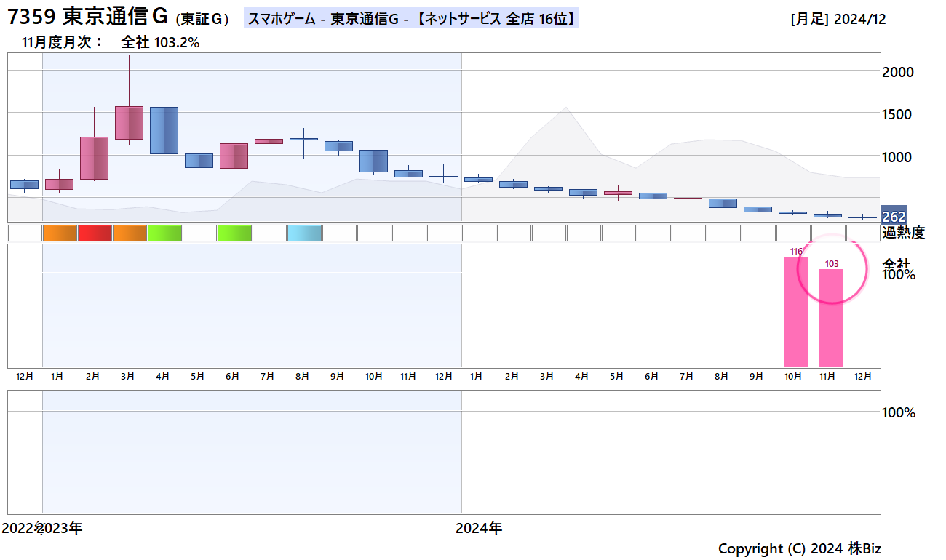Click the (東証G) market label
This screenshot has height=560, width=946.
(202, 20)
